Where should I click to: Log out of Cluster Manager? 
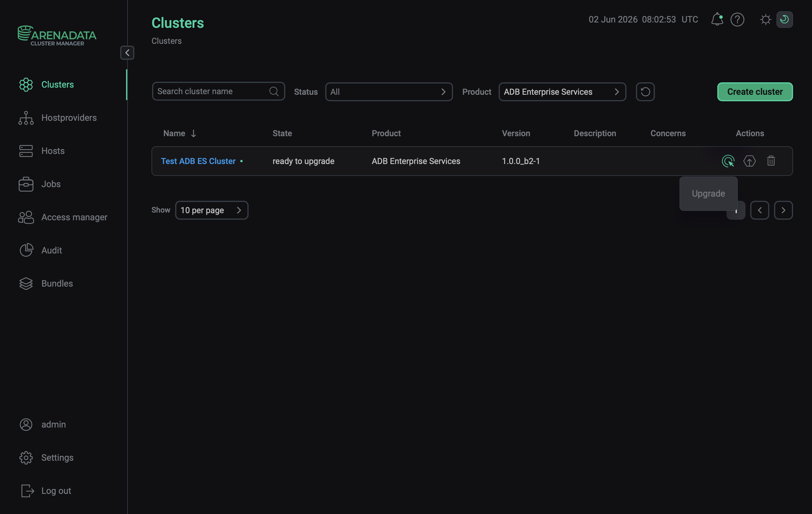[x=56, y=490]
